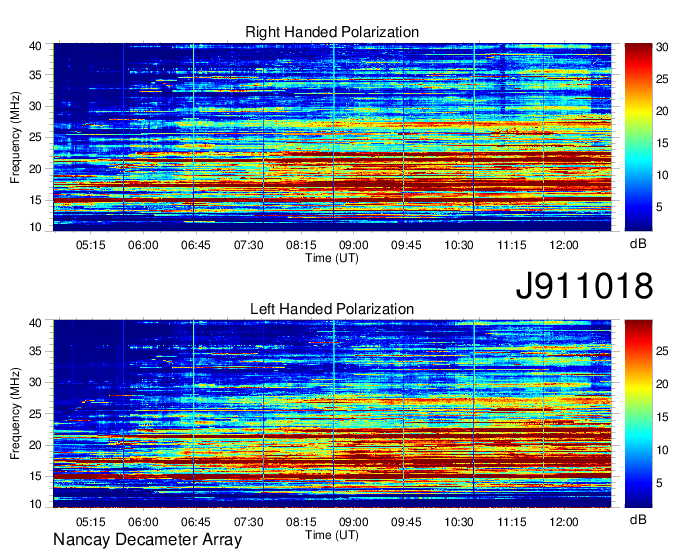The width and height of the screenshot is (680, 552).
Task: Click the 40 MHz tick on right-handed frequency axis
Action: (x=35, y=46)
